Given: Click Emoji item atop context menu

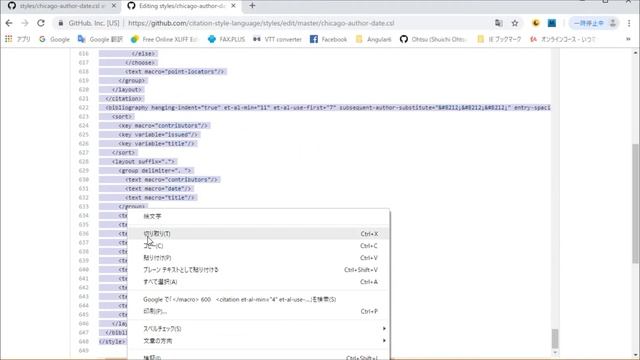Looking at the screenshot, I should (x=259, y=216).
